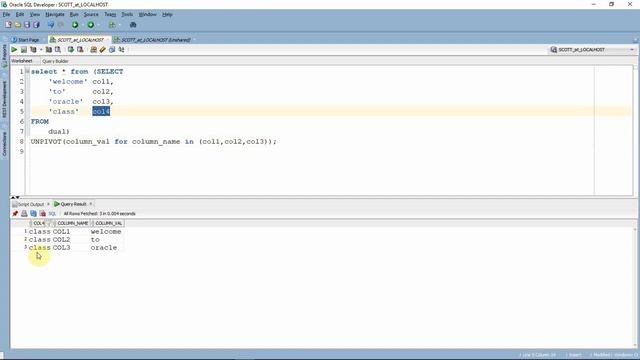Sort by the COLUMN_VAL column header
Image resolution: width=640 pixels, height=360 pixels.
tap(109, 223)
